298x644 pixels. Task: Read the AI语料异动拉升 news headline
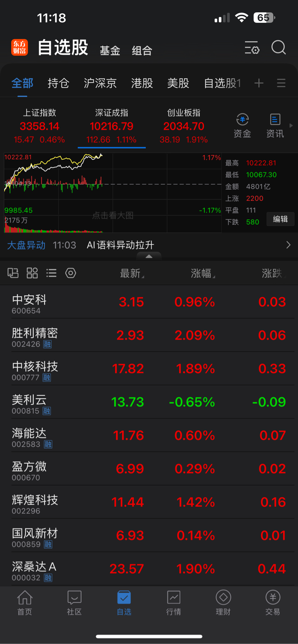[120, 245]
